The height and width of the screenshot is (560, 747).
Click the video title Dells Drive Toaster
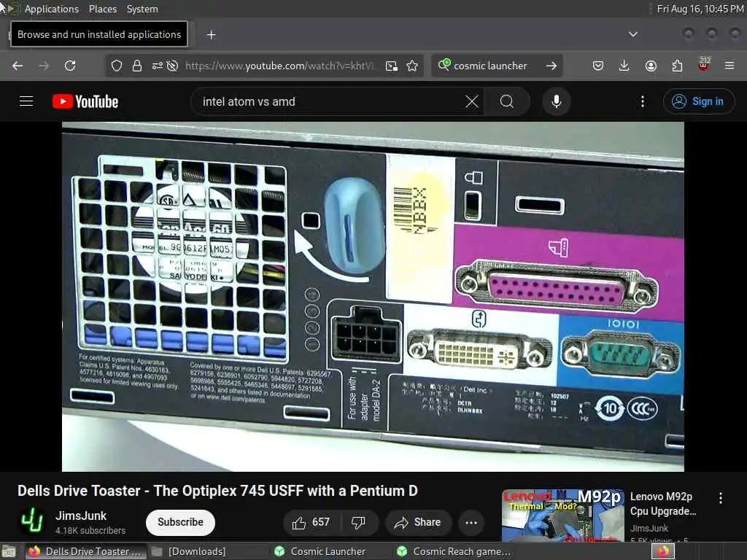[217, 491]
